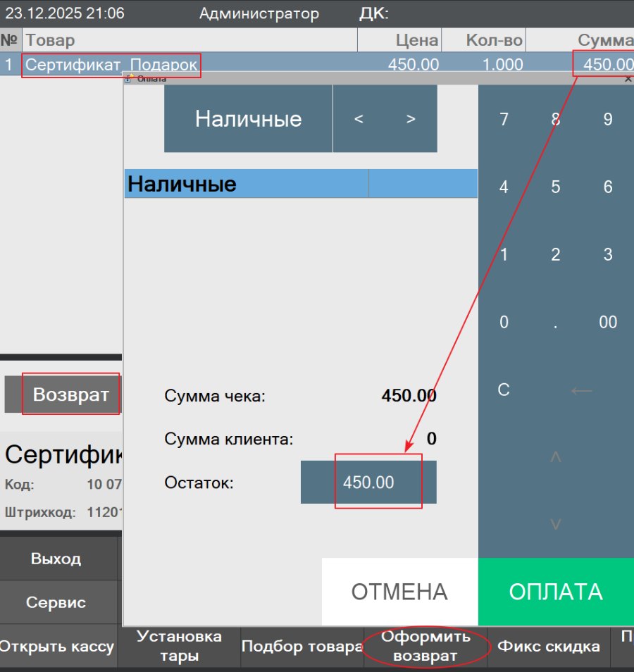The image size is (634, 672).
Task: Click the Возврат mode button
Action: click(x=63, y=394)
